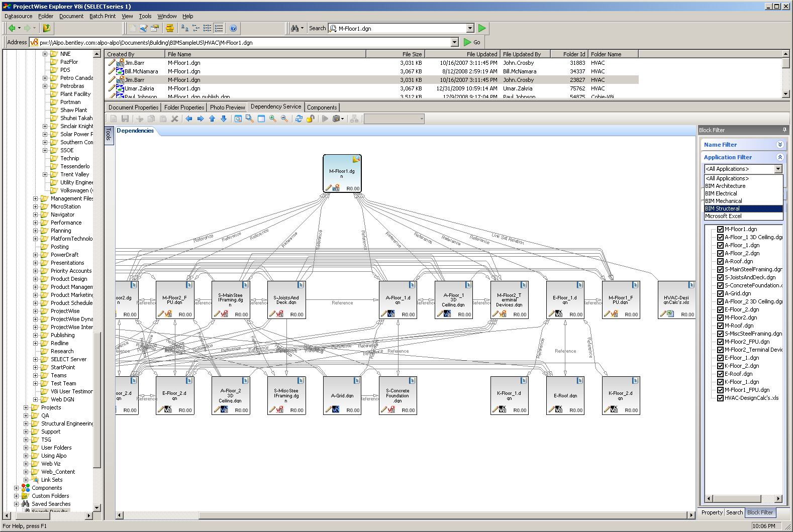This screenshot has width=793, height=532.
Task: Click the check-out document icon with blue checkmark
Action: (144, 28)
